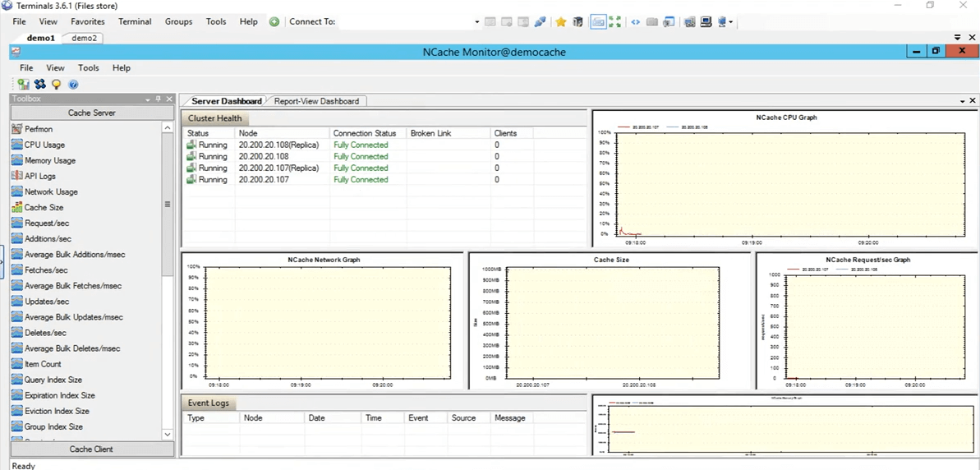Image resolution: width=980 pixels, height=470 pixels.
Task: Open favorites via the yellow star icon
Action: 560,22
